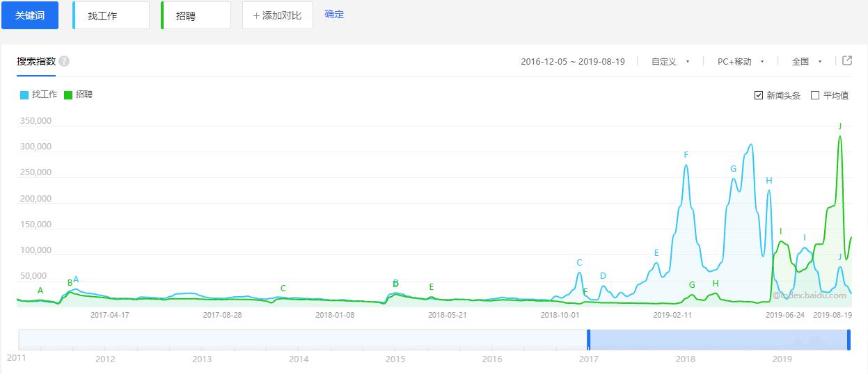Open the 全国 region dropdown
The height and width of the screenshot is (374, 868).
(x=807, y=61)
